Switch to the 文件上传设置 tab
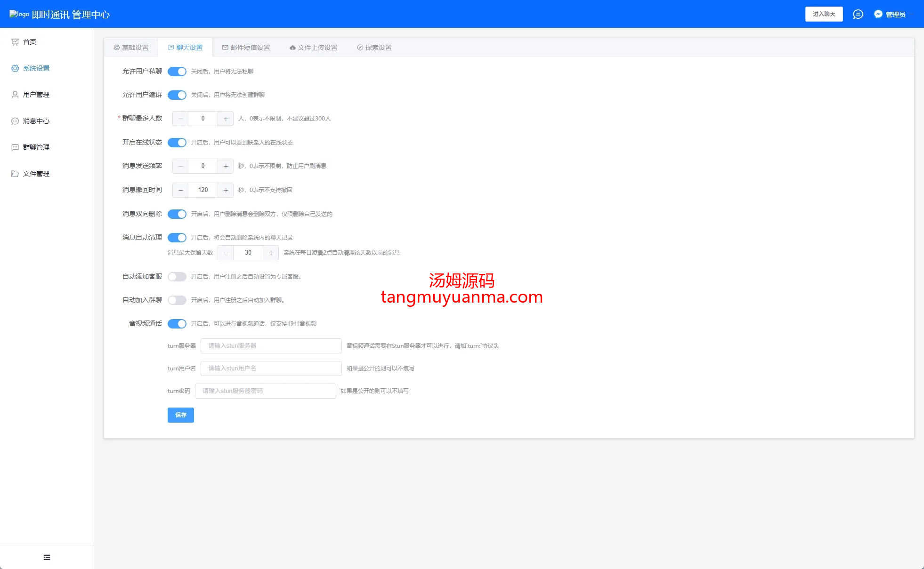 (x=314, y=48)
